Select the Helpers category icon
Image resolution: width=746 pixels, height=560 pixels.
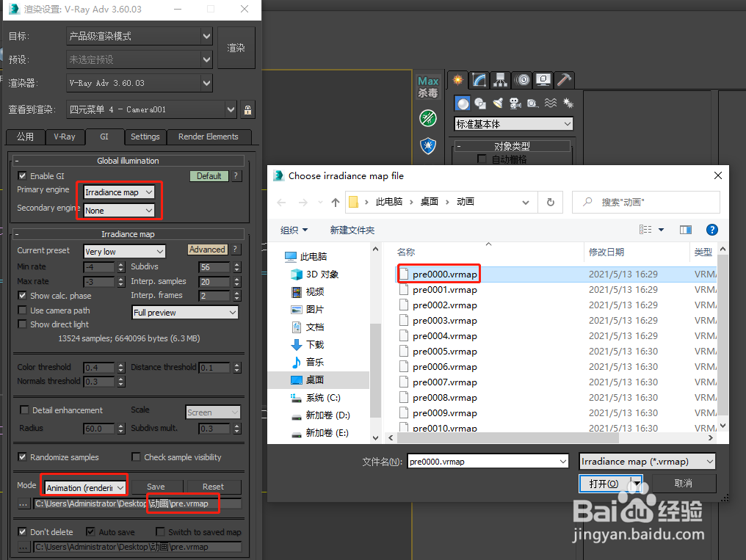click(532, 103)
